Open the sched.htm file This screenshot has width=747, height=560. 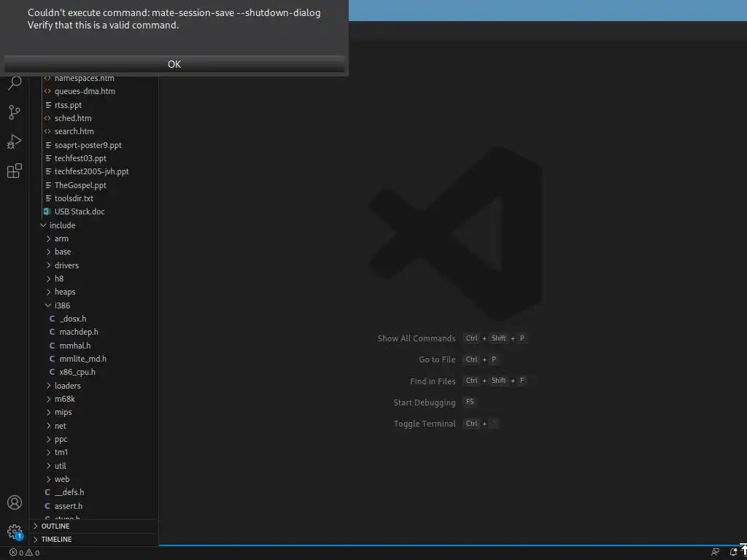[x=94, y=118]
